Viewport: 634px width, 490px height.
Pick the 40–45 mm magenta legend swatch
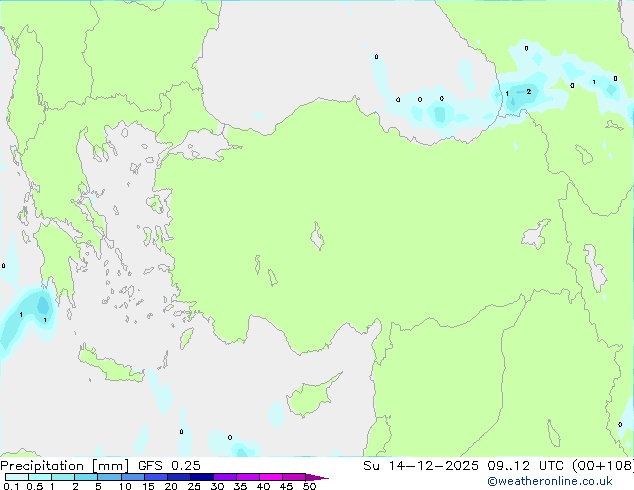coord(271,477)
